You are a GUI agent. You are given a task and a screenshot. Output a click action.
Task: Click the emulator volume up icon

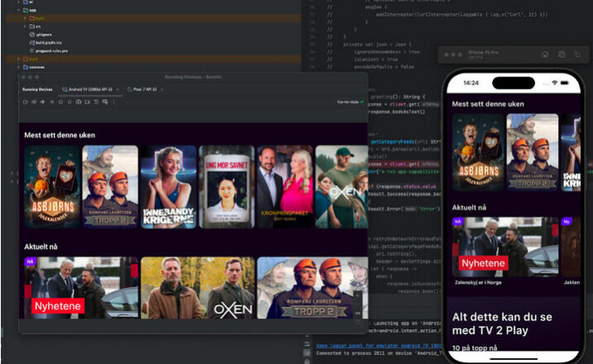[34, 102]
